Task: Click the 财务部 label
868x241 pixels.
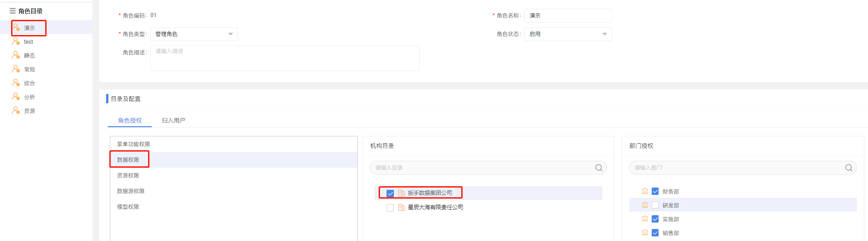Action: (671, 192)
